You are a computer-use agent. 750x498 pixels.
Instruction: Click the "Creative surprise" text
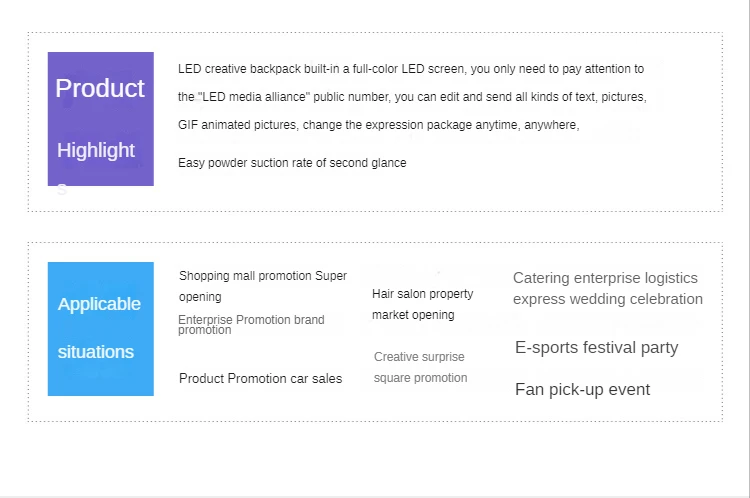[x=419, y=357]
